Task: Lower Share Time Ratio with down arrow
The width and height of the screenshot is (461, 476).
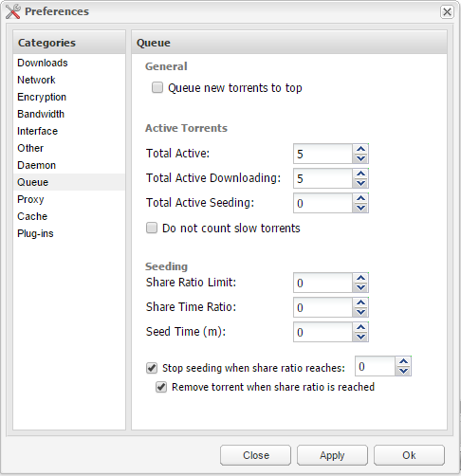Action: point(360,312)
